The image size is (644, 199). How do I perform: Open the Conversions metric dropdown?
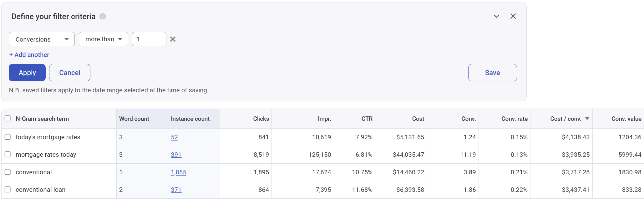[42, 39]
